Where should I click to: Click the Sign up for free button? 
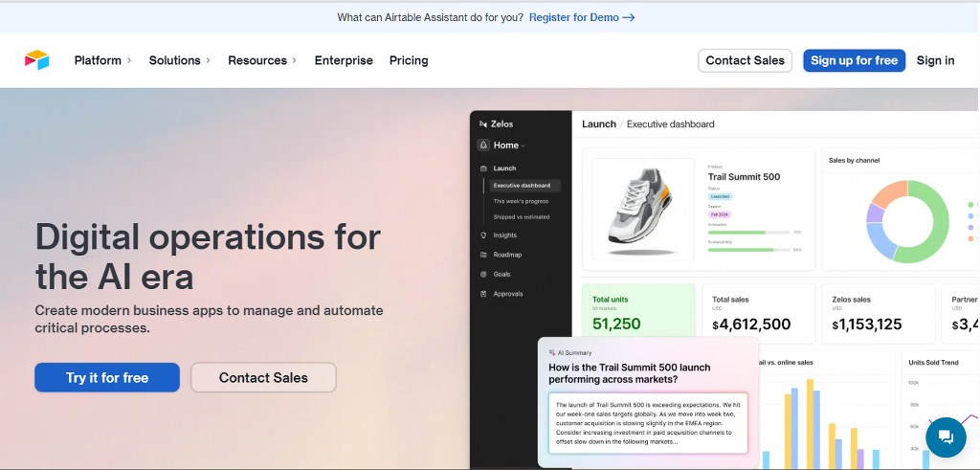point(855,60)
